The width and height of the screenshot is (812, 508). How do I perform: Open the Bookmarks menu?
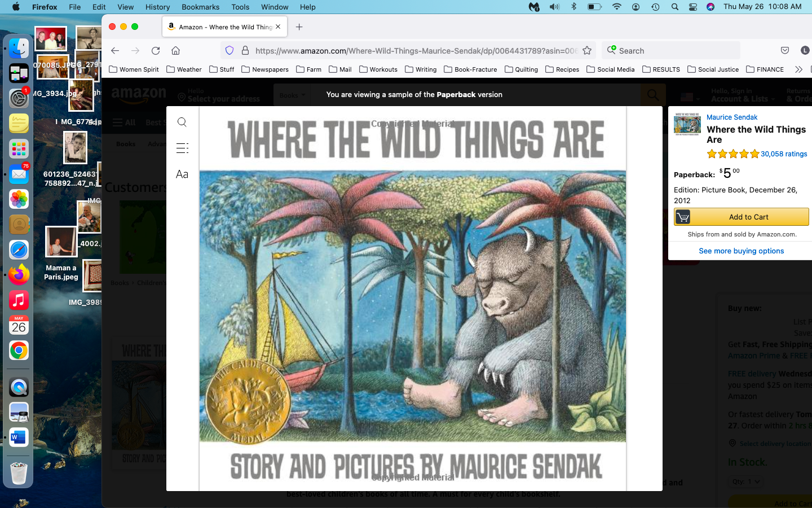click(x=200, y=7)
